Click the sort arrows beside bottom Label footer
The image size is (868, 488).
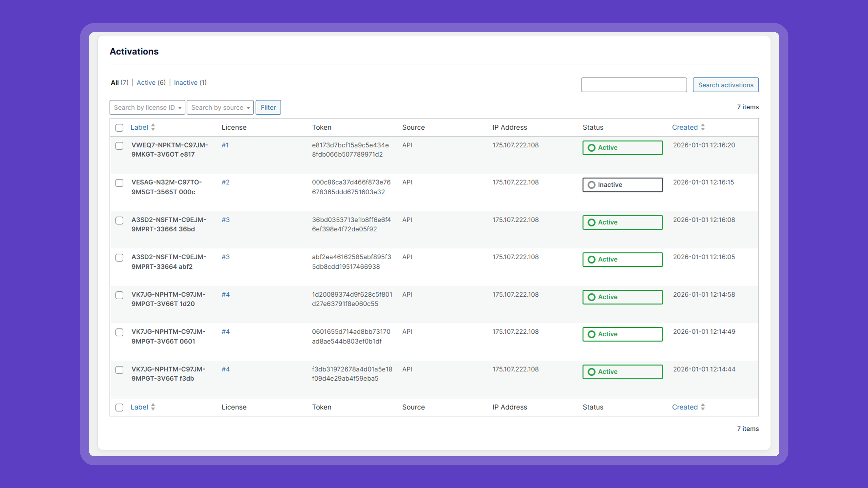pos(153,407)
